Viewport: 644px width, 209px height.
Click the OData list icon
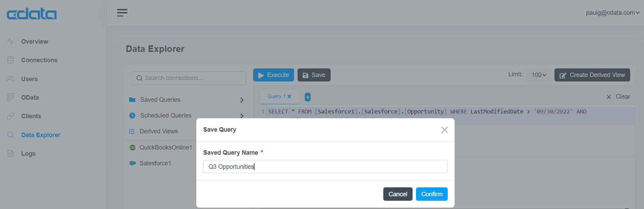click(11, 97)
